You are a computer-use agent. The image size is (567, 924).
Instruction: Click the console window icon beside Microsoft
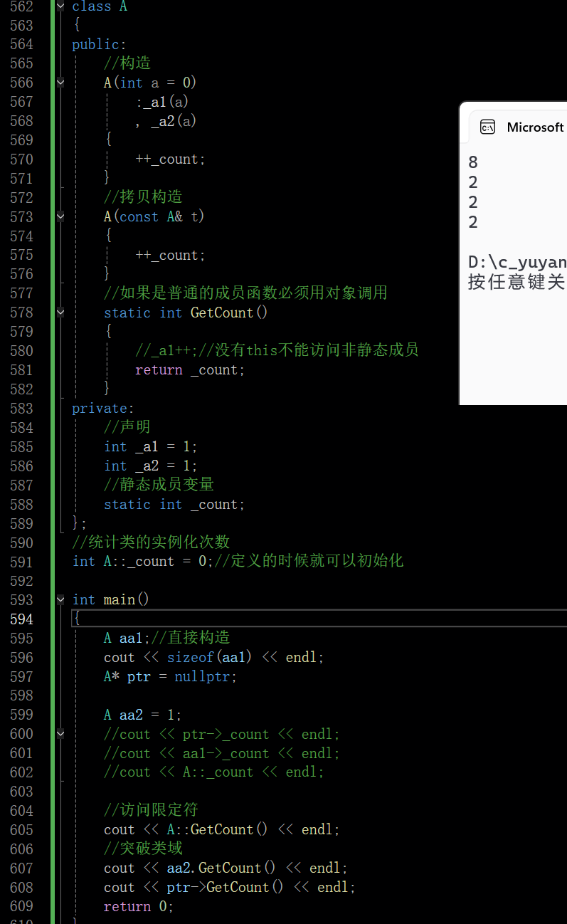[x=487, y=127]
